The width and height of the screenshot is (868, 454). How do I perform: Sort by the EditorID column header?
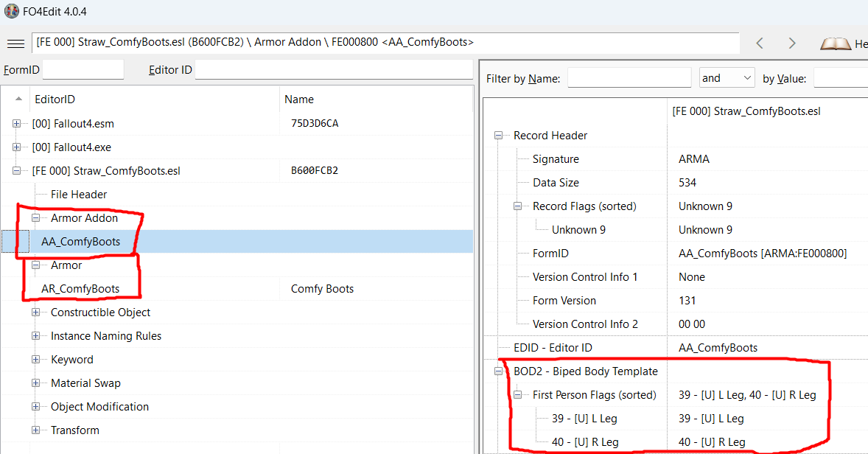155,99
